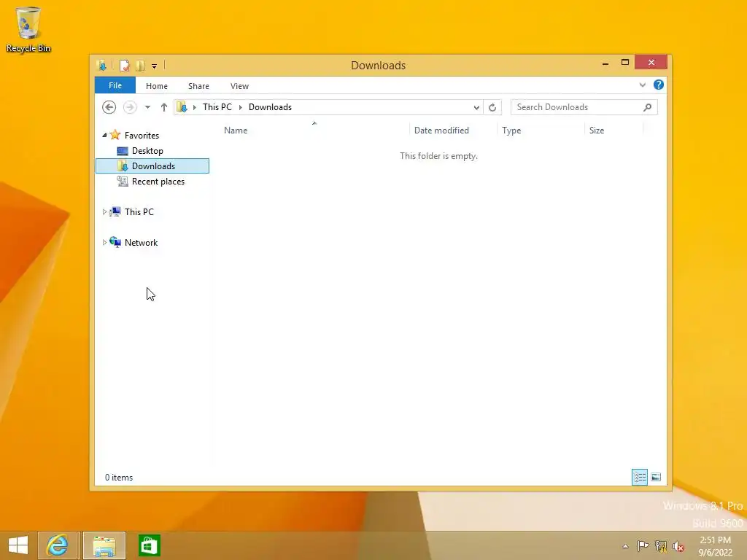Go up one folder level
This screenshot has width=747, height=560.
point(164,107)
